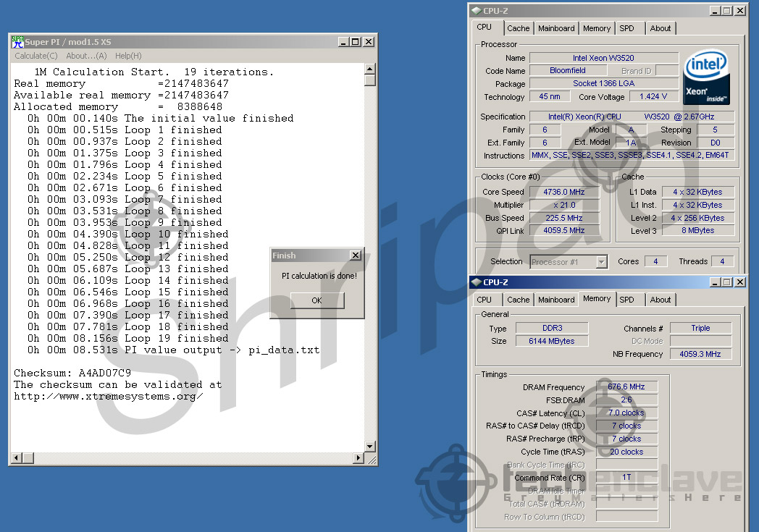759x532 pixels.
Task: Click the Super PI vertical scrollbar thumb
Action: [x=370, y=80]
